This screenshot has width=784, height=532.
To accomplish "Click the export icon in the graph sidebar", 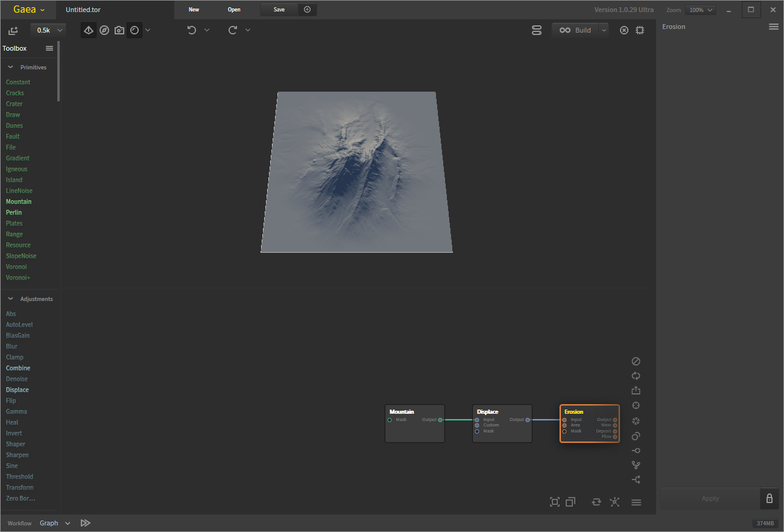I will 636,390.
